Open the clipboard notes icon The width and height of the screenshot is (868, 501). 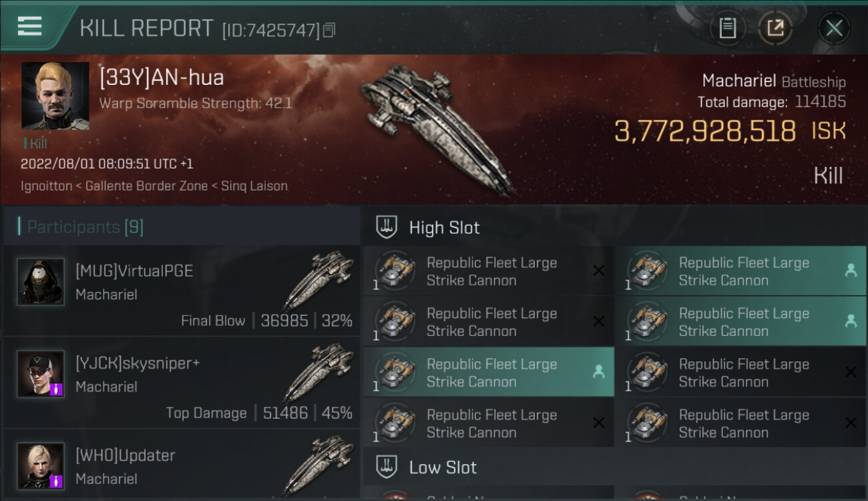click(727, 28)
